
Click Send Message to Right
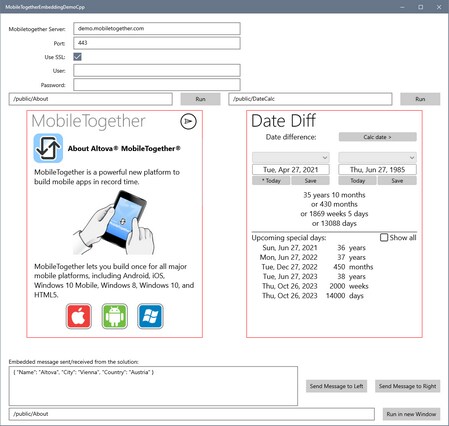click(407, 386)
